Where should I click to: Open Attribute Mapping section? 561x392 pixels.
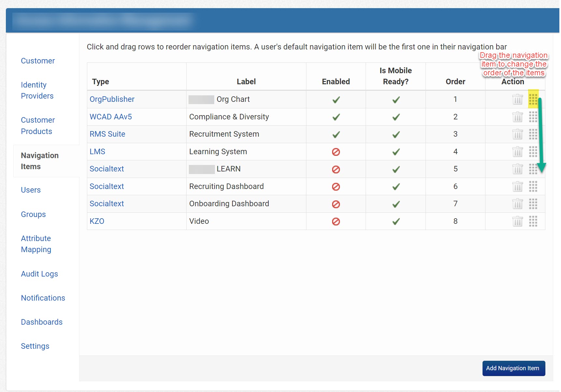pos(36,244)
